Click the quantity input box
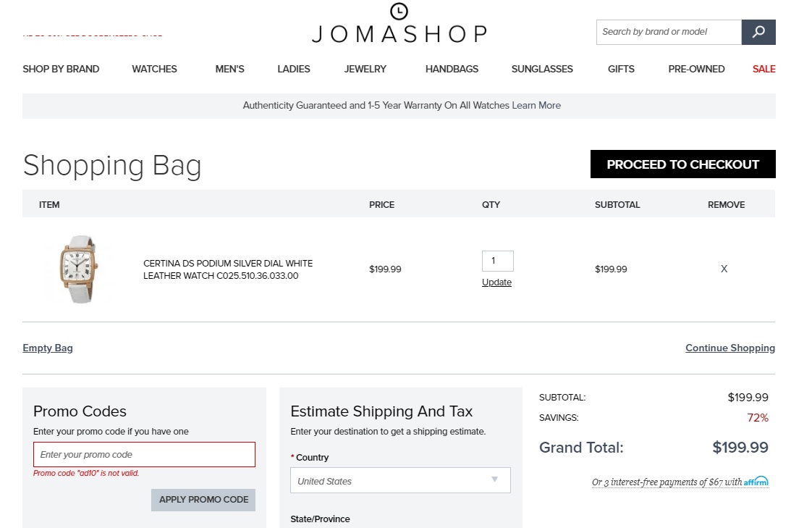This screenshot has height=528, width=812. point(497,261)
